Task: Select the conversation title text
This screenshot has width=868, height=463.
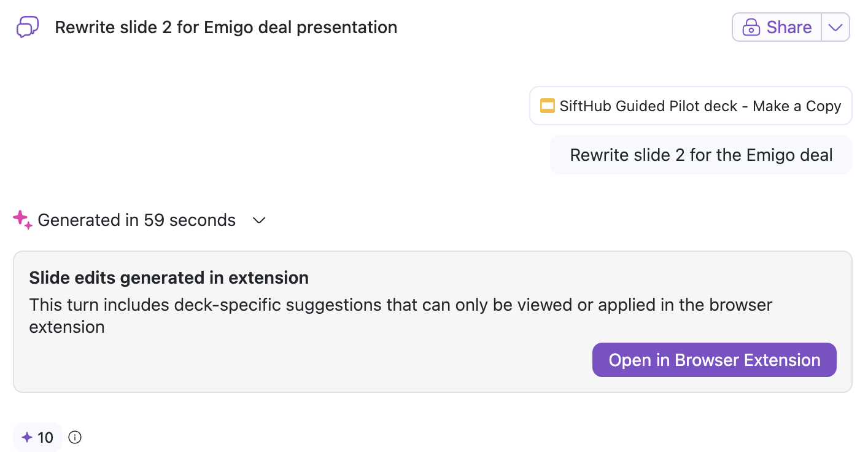Action: 226,28
